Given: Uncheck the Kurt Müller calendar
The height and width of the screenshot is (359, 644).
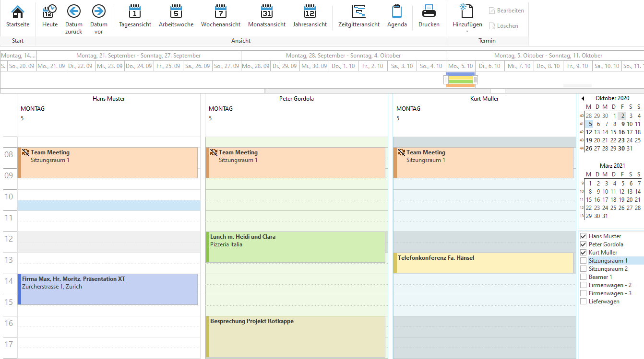Looking at the screenshot, I should [583, 252].
